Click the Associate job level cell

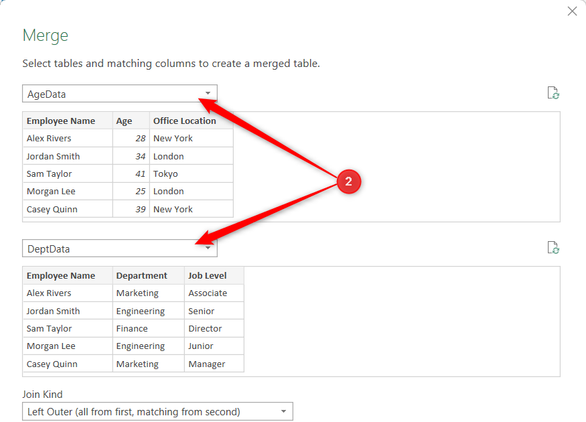tap(214, 293)
